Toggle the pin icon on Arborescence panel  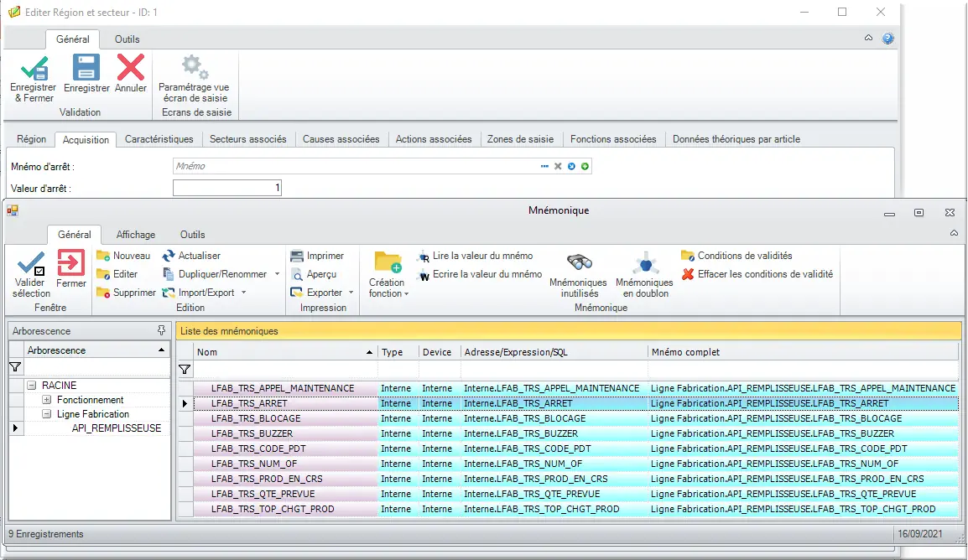click(x=161, y=330)
